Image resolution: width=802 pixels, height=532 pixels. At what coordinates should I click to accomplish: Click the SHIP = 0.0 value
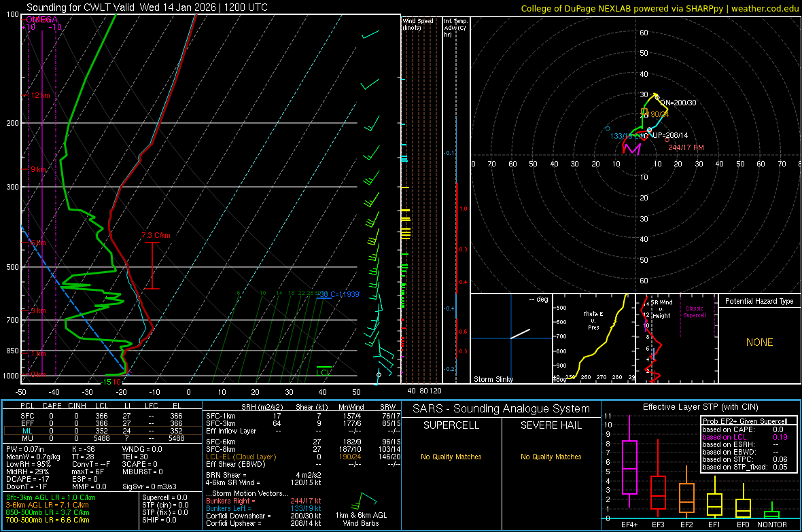[x=159, y=520]
